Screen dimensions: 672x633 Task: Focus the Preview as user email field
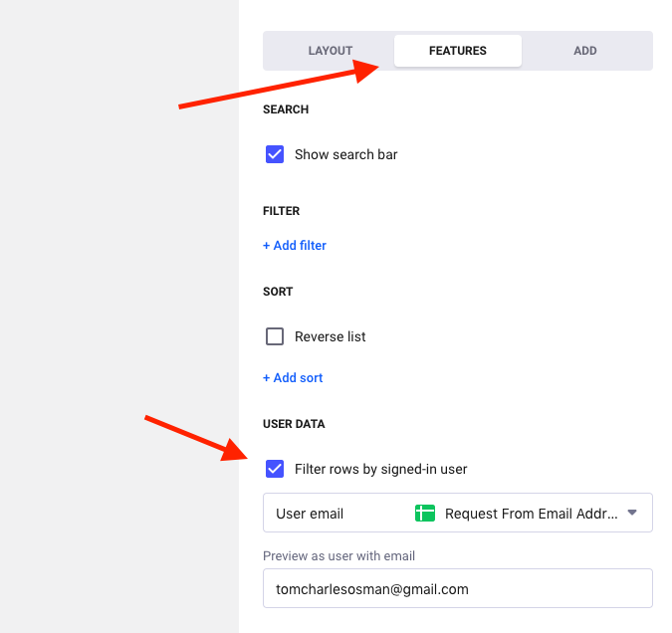(458, 588)
